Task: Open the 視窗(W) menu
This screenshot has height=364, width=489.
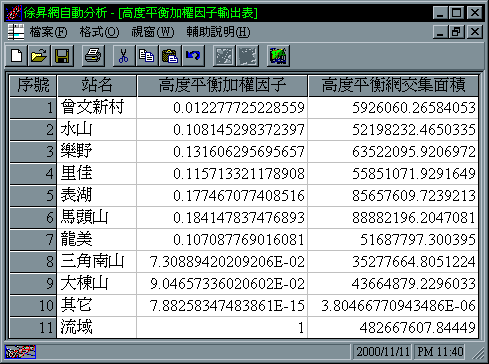Action: pos(153,32)
